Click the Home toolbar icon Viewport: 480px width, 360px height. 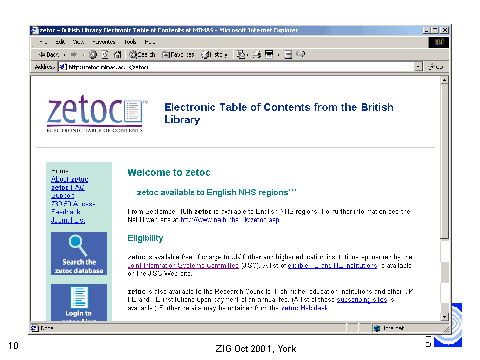117,54
